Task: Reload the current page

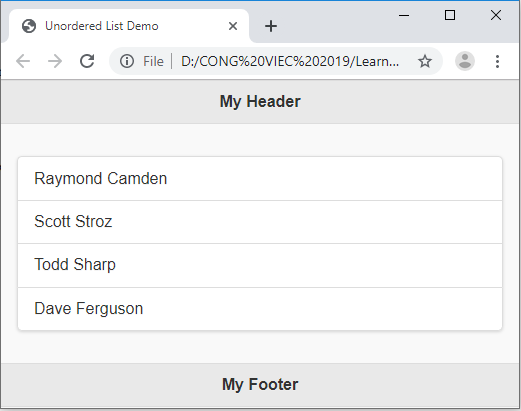Action: click(x=87, y=61)
